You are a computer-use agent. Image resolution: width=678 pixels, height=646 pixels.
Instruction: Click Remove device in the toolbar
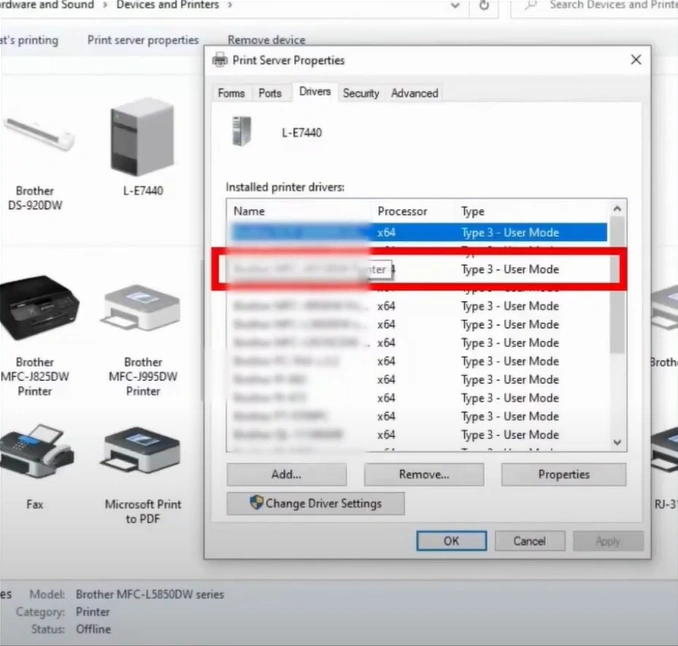[264, 40]
